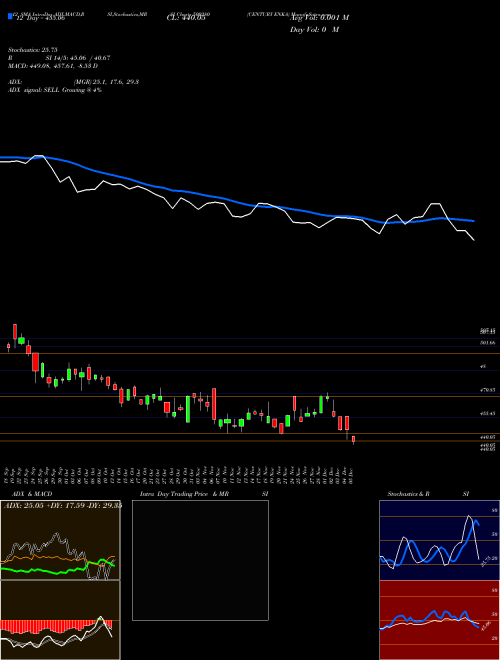Screen dimensions: 500x660
Task: Open the MACD red histogram panel
Action: click(60, 620)
